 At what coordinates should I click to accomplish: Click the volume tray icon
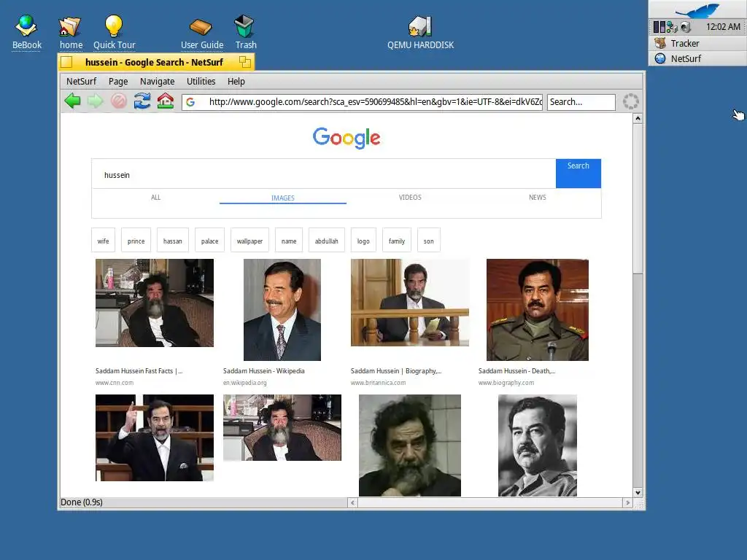click(x=686, y=27)
